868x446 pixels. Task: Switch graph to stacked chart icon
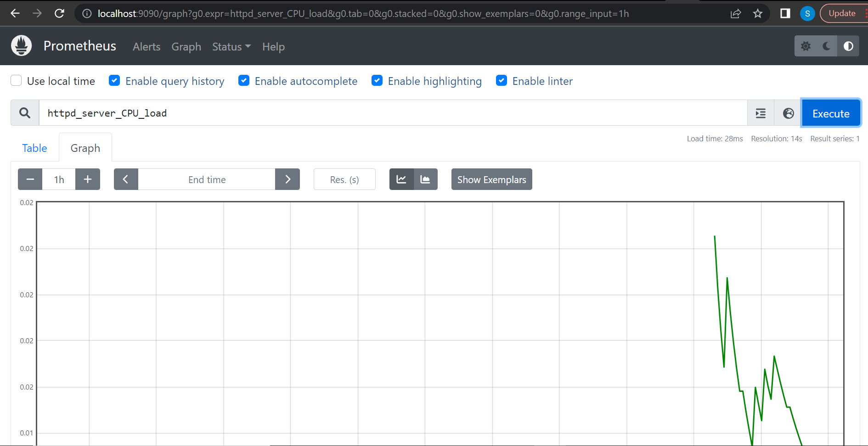click(425, 179)
